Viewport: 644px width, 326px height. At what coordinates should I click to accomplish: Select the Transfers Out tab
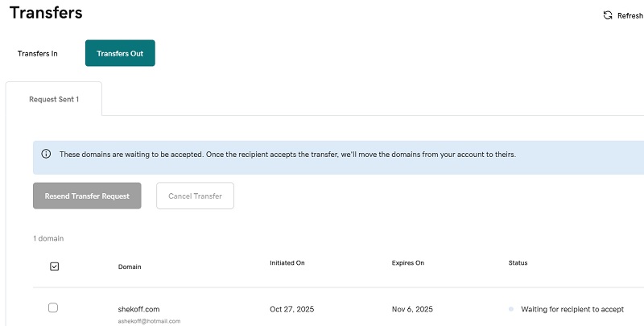pos(120,54)
